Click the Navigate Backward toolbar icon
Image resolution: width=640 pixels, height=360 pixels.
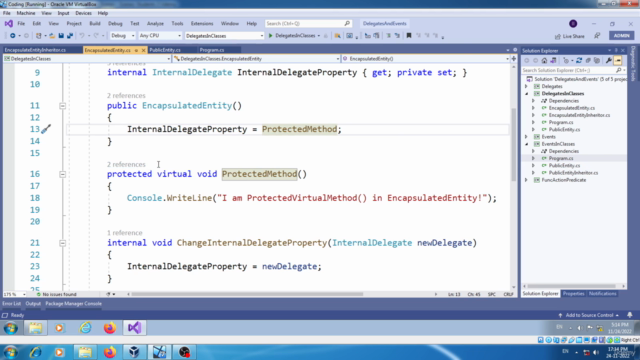point(13,36)
